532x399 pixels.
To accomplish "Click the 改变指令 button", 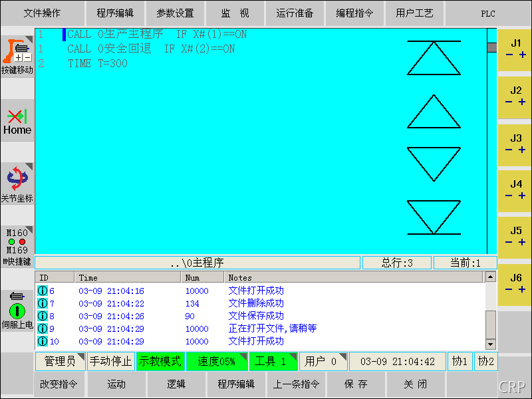I will click(59, 384).
